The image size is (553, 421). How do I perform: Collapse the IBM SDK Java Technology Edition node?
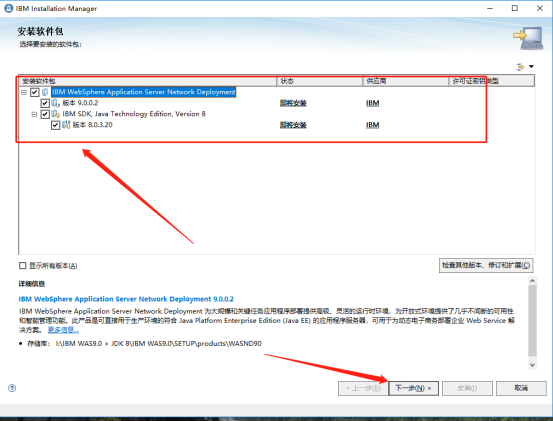(34, 114)
